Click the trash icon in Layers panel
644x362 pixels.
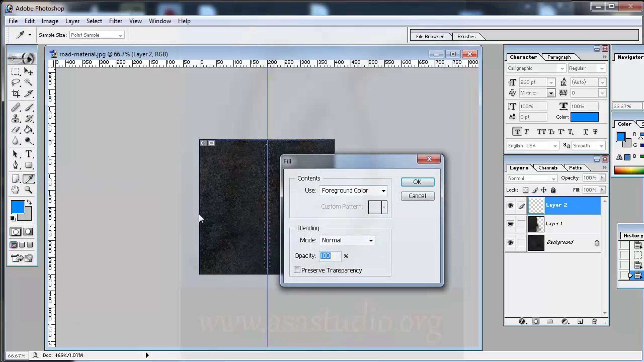tap(594, 321)
